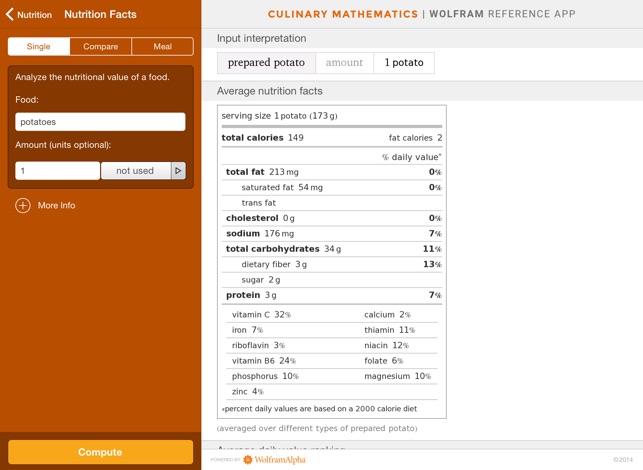Viewport: 643px width, 470px height.
Task: Click the protein 3 g row
Action: (x=332, y=295)
